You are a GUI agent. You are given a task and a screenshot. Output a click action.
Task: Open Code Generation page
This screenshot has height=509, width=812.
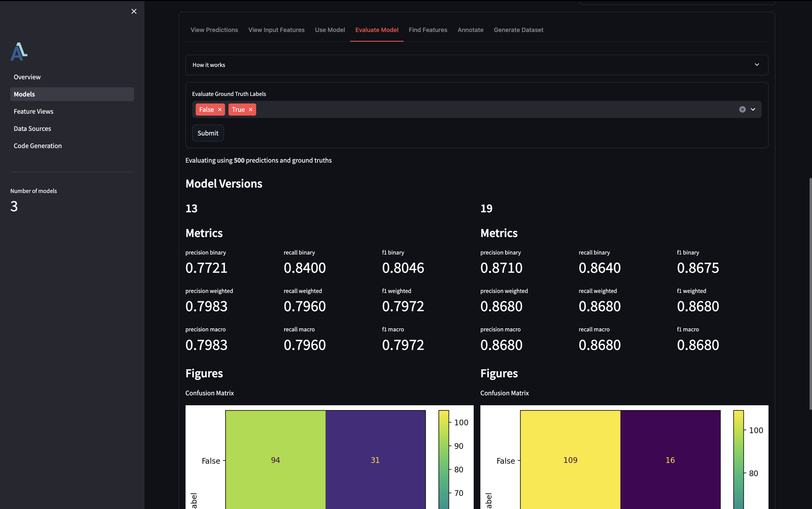click(38, 146)
